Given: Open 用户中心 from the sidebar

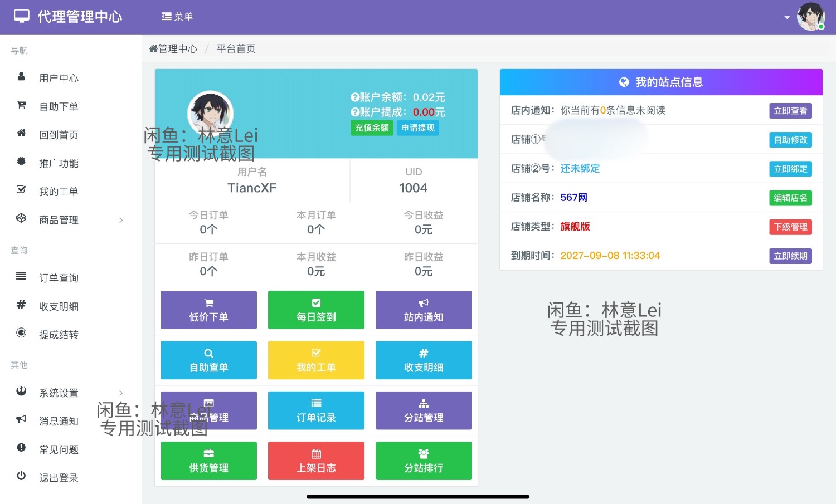Looking at the screenshot, I should [59, 78].
